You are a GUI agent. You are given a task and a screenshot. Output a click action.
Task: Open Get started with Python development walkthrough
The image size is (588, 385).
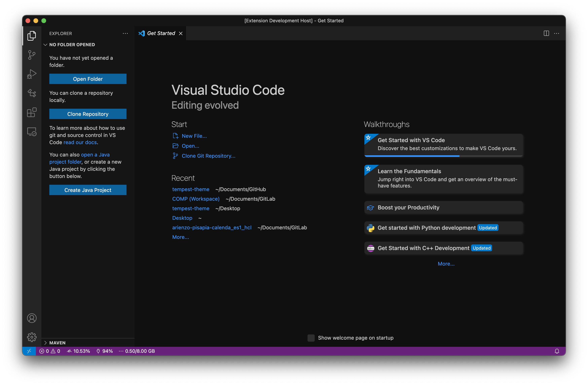pyautogui.click(x=443, y=228)
